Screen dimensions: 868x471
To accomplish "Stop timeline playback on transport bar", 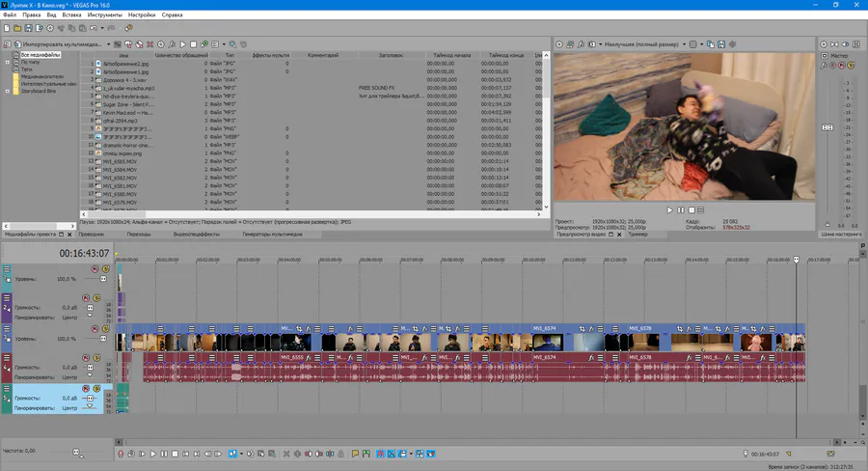I will pos(175,454).
